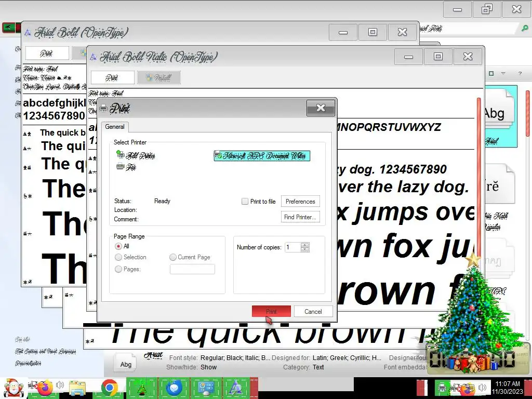Screen dimensions: 532x399
Task: Open help with the question mark icon
Action: point(520,73)
